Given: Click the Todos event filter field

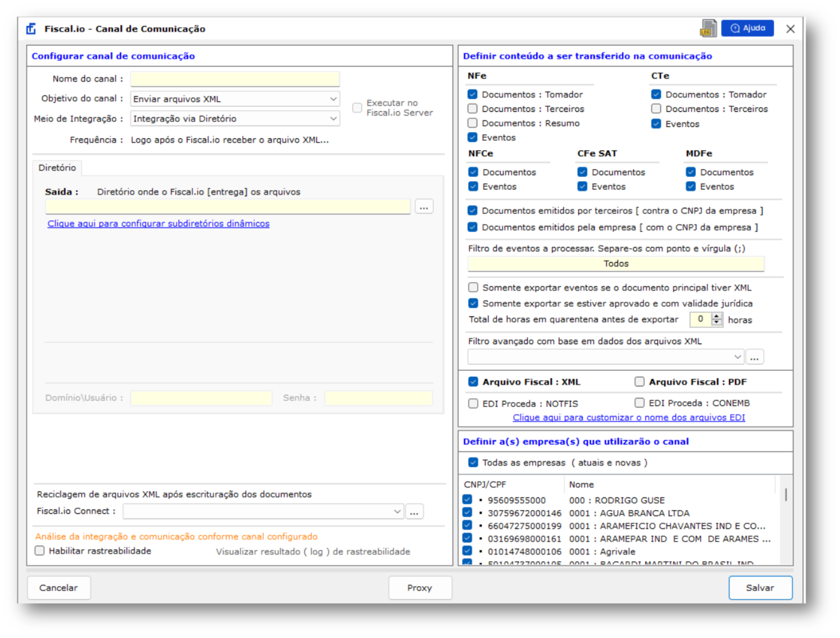Looking at the screenshot, I should (616, 264).
